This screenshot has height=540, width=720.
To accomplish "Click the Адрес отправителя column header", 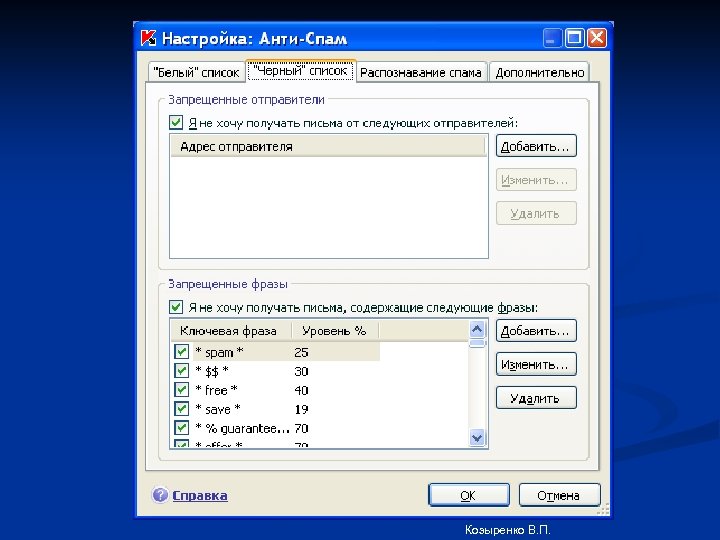I will [328, 146].
